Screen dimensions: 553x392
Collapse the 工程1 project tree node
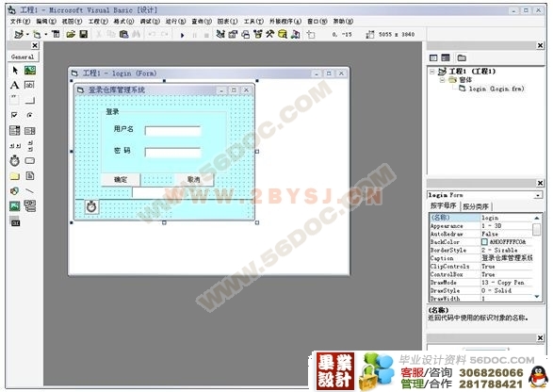coord(432,72)
